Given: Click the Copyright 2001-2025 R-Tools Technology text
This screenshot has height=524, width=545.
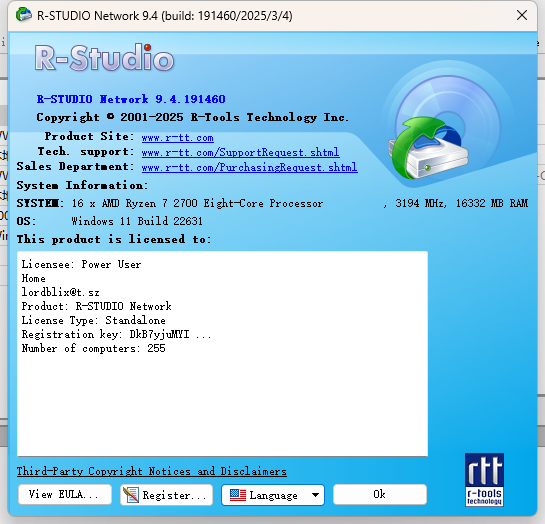Looking at the screenshot, I should [193, 117].
